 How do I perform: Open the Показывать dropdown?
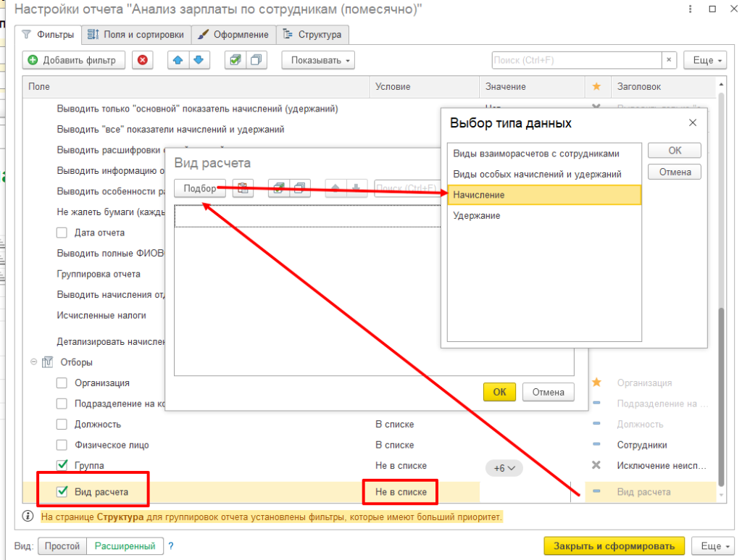click(317, 60)
